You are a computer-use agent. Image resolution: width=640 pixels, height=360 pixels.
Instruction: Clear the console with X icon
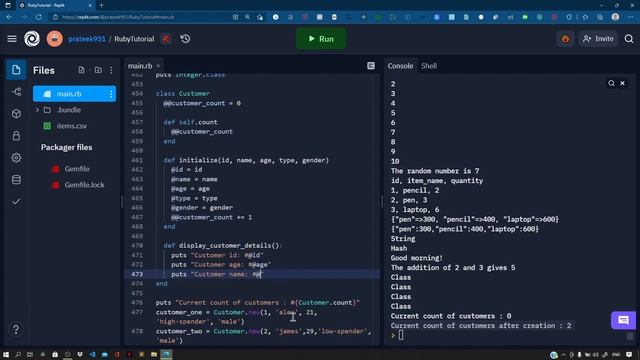(x=622, y=83)
